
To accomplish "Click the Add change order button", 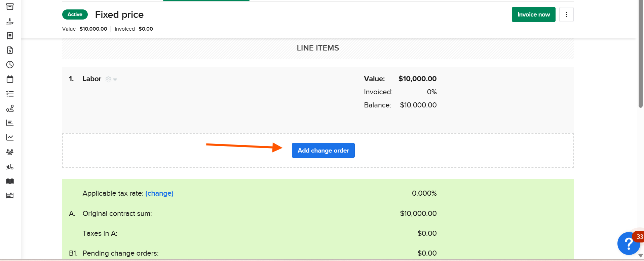I will (323, 151).
